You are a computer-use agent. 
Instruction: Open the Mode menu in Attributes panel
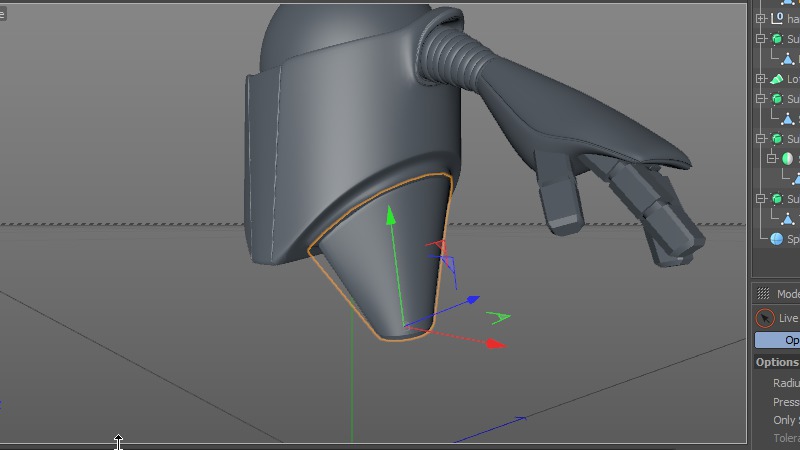[x=788, y=294]
